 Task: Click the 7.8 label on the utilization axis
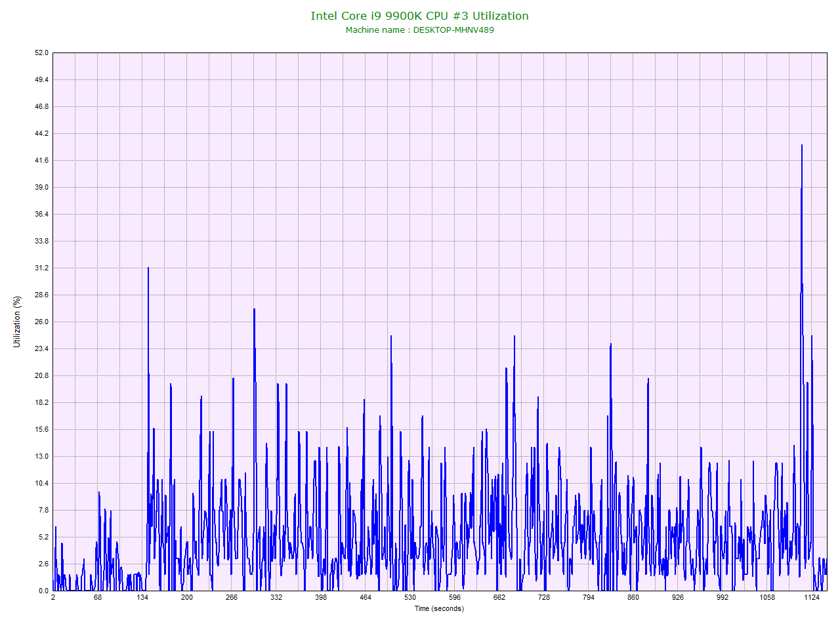tap(44, 510)
